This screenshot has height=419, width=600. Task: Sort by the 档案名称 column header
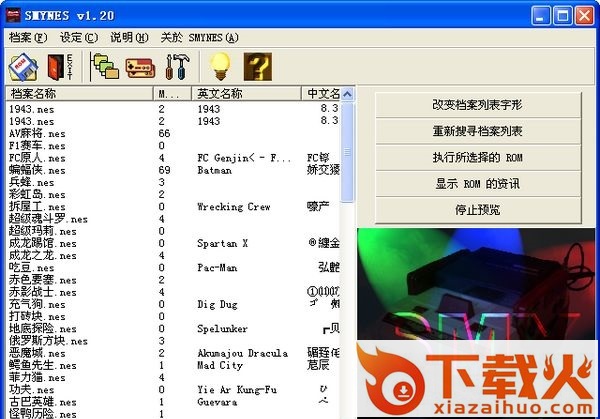click(x=79, y=93)
